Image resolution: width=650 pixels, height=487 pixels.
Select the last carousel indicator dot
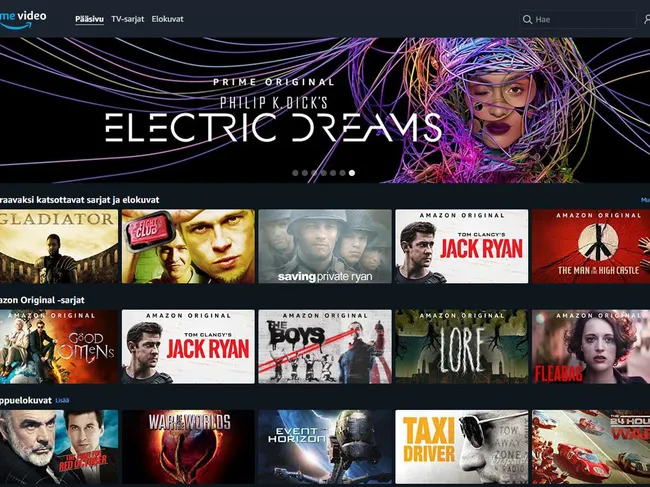click(x=352, y=173)
